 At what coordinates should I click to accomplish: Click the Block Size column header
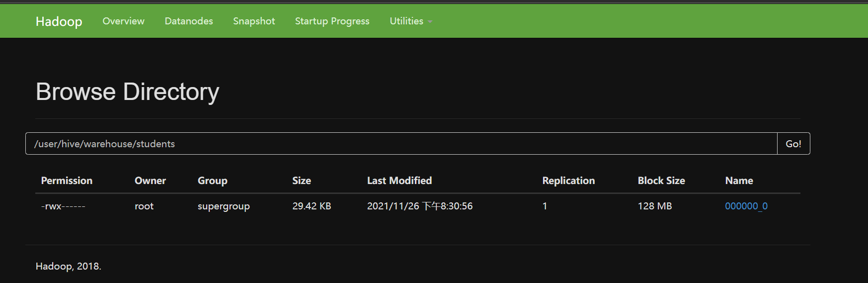point(661,181)
